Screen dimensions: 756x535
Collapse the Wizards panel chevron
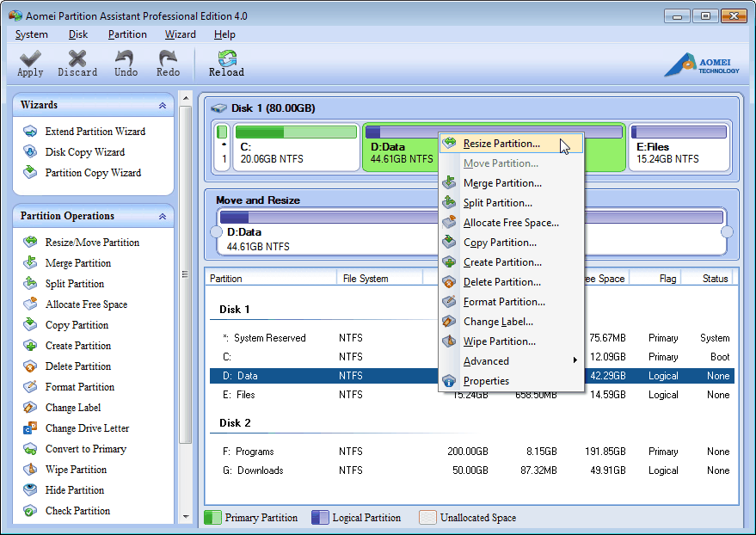click(162, 105)
